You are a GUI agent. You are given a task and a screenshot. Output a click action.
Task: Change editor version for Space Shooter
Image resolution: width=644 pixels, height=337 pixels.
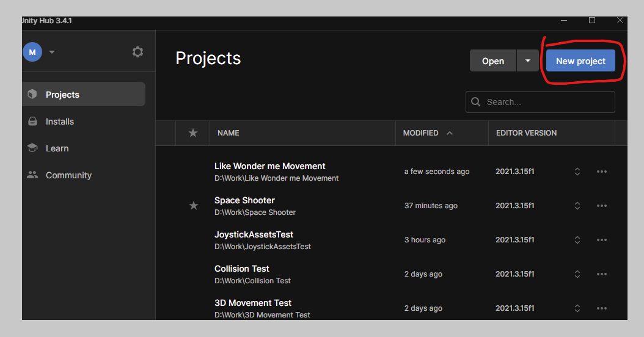coord(577,206)
